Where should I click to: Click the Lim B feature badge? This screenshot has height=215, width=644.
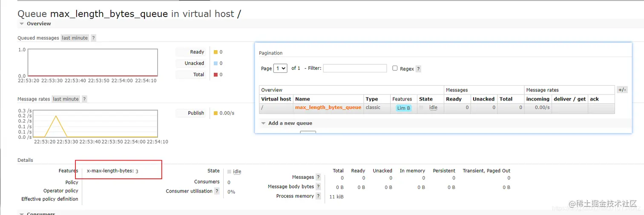[404, 108]
